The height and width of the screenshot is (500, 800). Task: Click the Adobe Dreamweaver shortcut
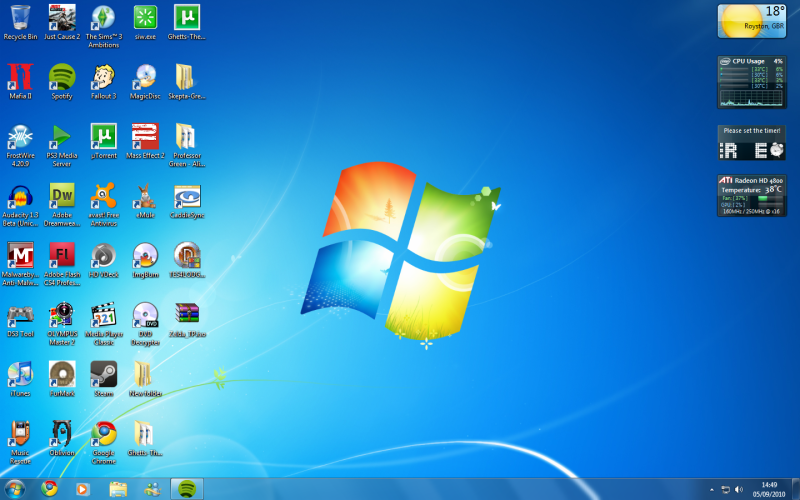point(62,205)
